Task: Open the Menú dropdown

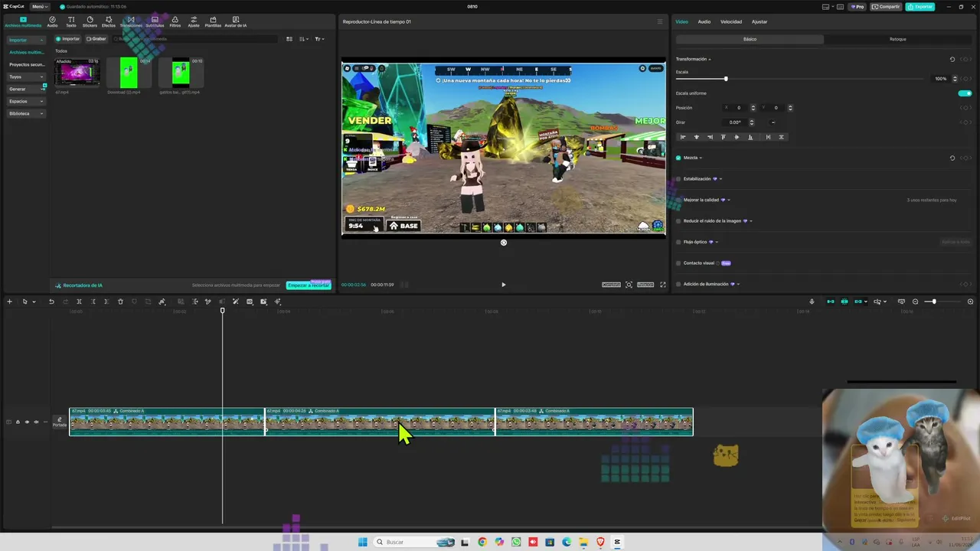Action: [40, 6]
